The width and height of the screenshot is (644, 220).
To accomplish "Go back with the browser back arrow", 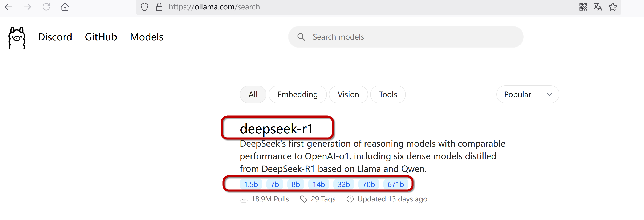I will pos(8,7).
